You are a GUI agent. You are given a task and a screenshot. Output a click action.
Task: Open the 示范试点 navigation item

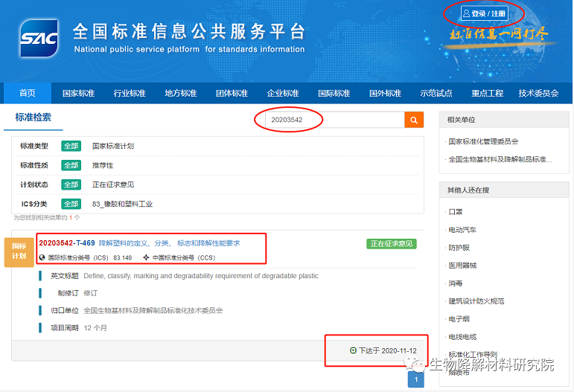tap(436, 93)
